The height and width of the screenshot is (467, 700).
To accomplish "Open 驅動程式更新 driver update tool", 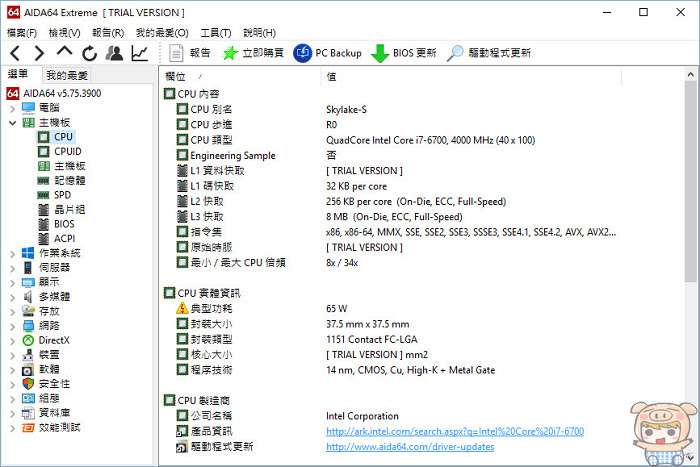I will (x=488, y=53).
